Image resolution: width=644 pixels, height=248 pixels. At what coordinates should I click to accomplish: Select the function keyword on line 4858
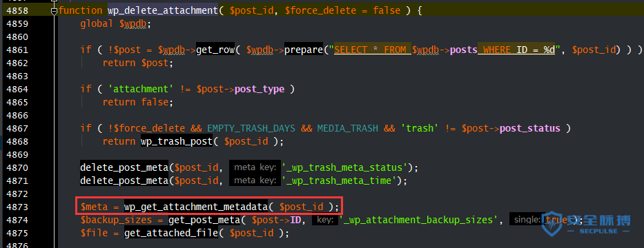[x=81, y=10]
